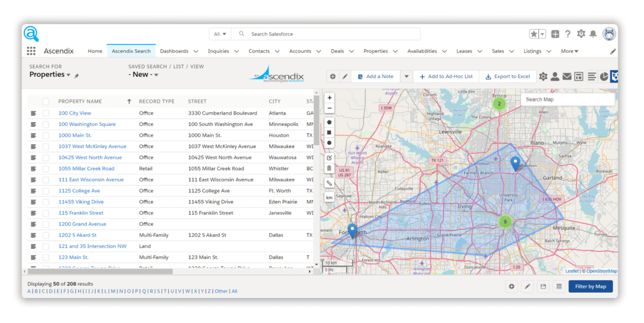The height and width of the screenshot is (323, 644).
Task: Click the text lines list view icon
Action: click(591, 76)
